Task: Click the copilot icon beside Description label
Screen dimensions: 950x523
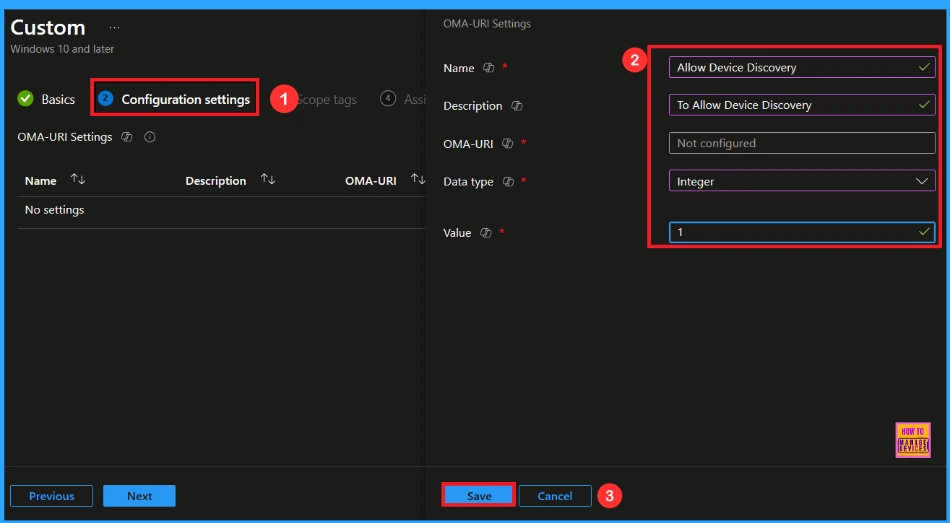Action: click(x=516, y=105)
